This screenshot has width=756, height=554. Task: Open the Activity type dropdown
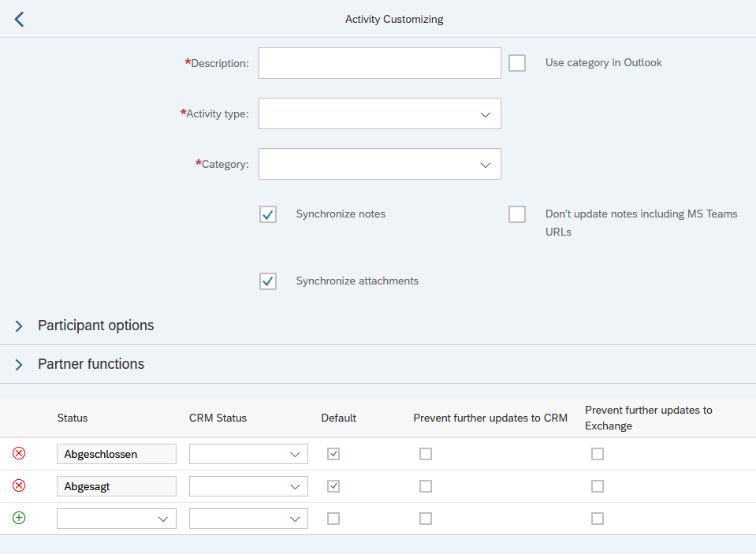point(485,114)
